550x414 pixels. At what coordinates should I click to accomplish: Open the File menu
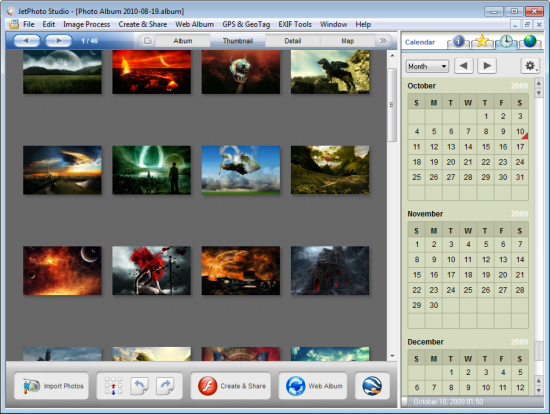29,24
